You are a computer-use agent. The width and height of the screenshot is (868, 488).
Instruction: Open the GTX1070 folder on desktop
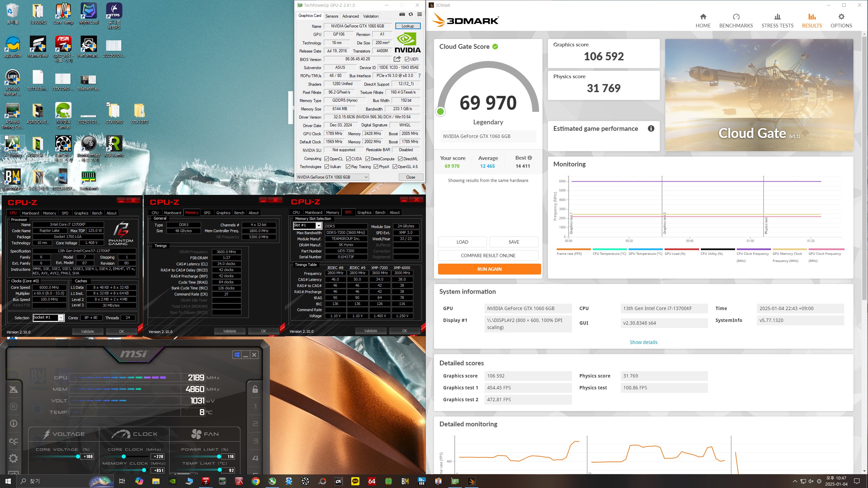point(139,113)
